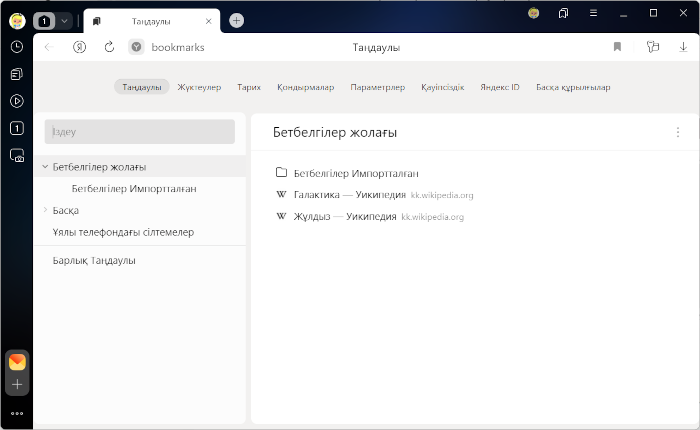
Task: Switch to the Параметрлер tab
Action: [x=378, y=87]
